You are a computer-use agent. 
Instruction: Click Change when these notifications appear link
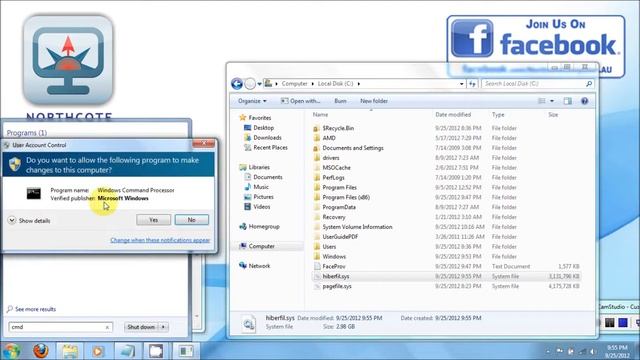[160, 240]
